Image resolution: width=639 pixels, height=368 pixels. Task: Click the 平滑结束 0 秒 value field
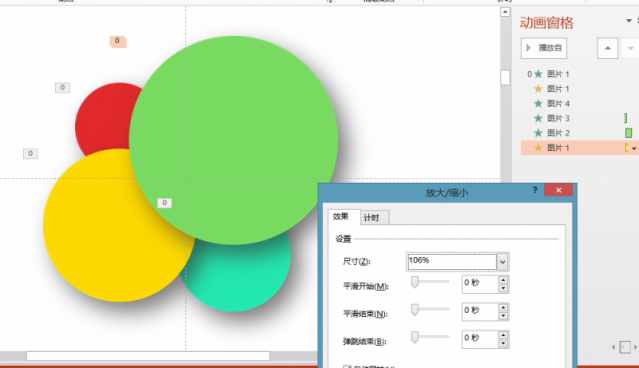click(x=480, y=312)
